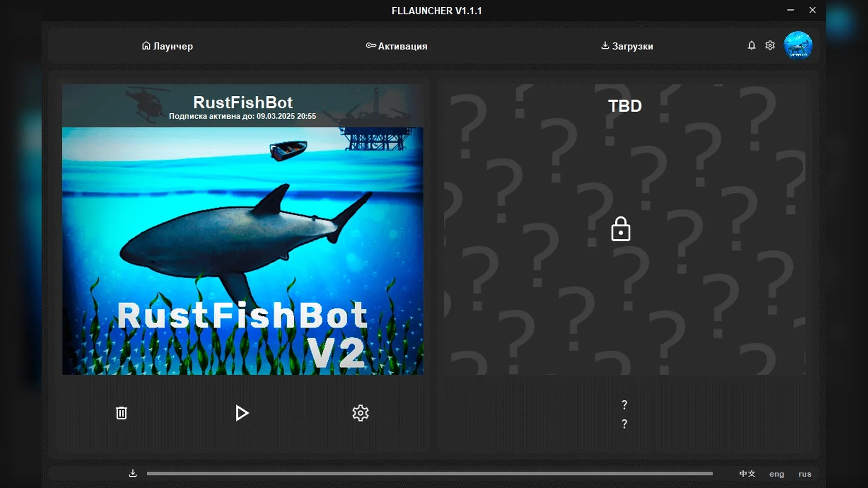Go to the Загрузки tab

pos(627,46)
